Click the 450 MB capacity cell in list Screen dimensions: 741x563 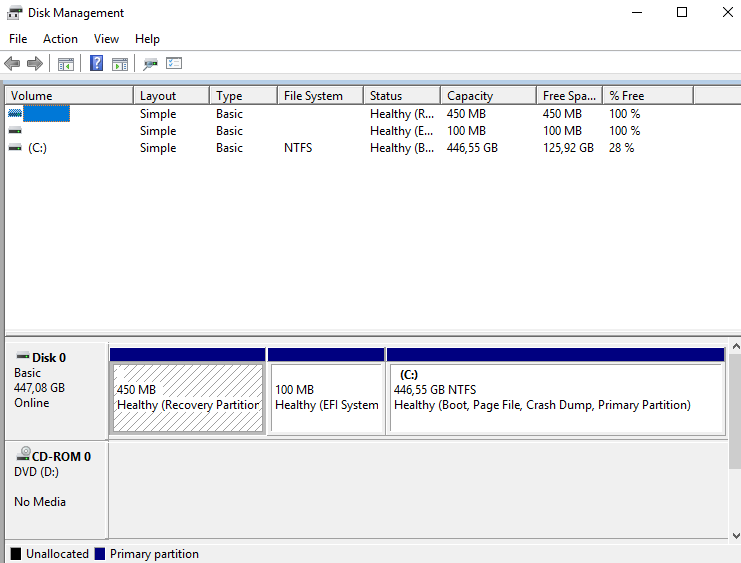[466, 114]
